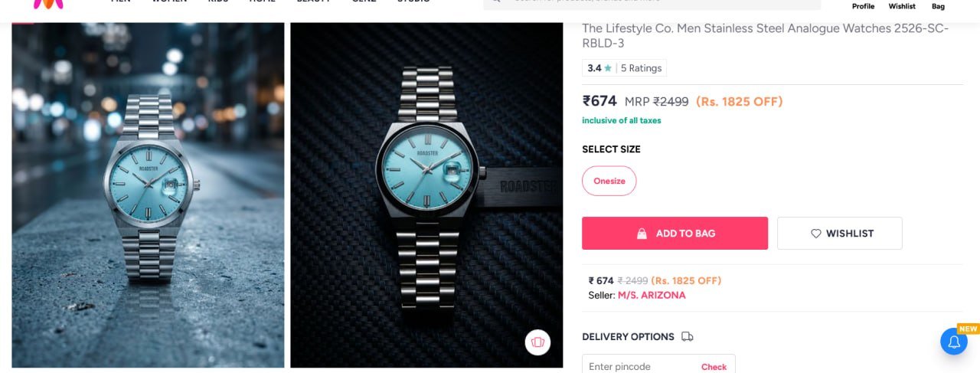Go to home via the Myntra logo
This screenshot has width=980, height=373.
[48, 4]
